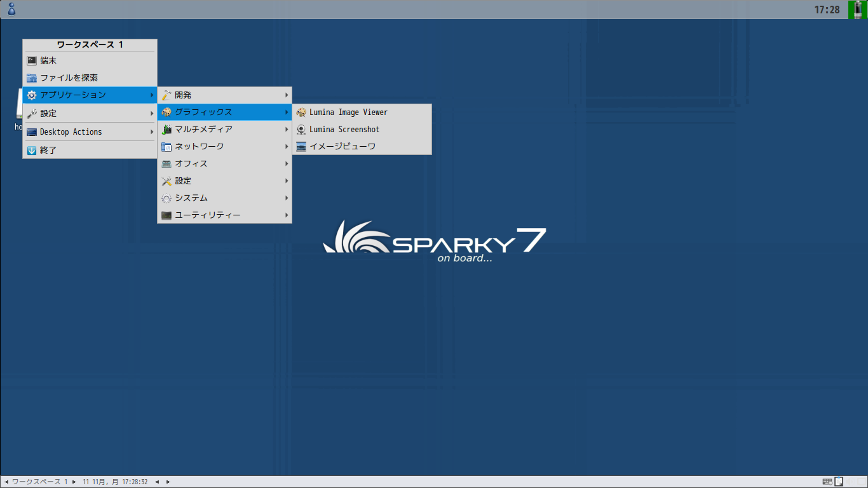This screenshot has width=868, height=488.
Task: Click ワークスペース 1 label in bottom panel
Action: point(40,482)
